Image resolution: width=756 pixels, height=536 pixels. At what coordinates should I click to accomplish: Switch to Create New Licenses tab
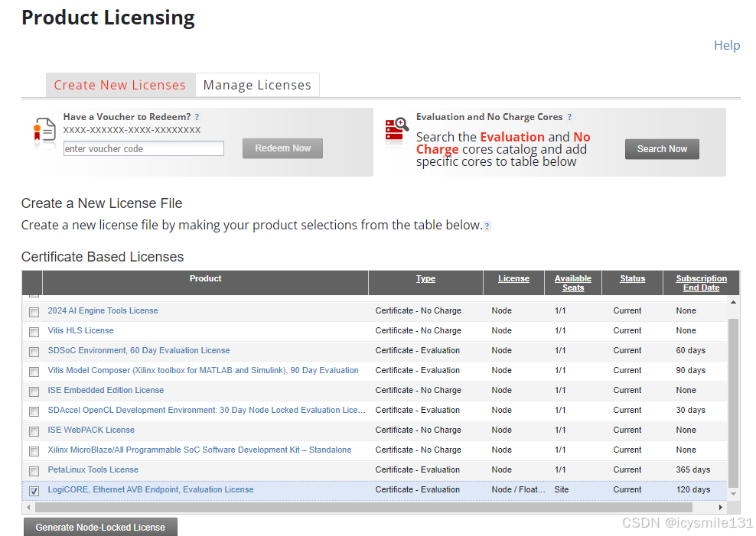[120, 85]
